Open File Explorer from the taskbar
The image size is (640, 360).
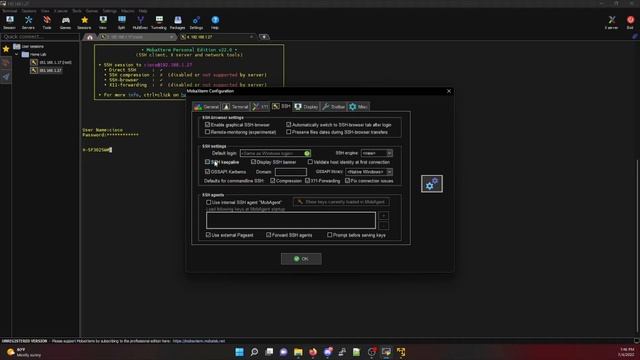tap(298, 352)
